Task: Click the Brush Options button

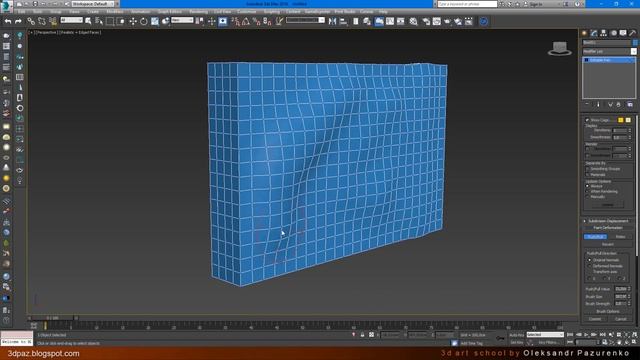Action: point(608,311)
